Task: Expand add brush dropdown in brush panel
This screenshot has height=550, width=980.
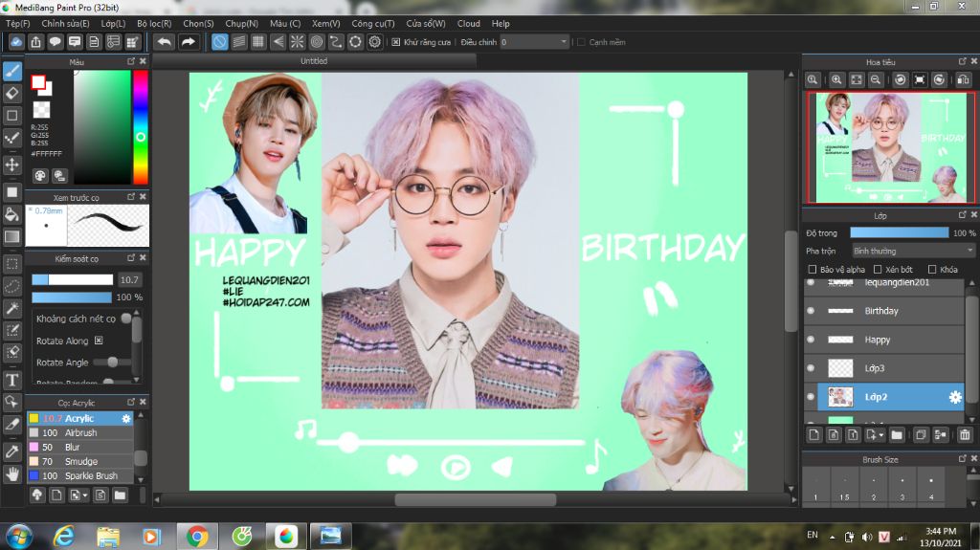Action: 85,495
